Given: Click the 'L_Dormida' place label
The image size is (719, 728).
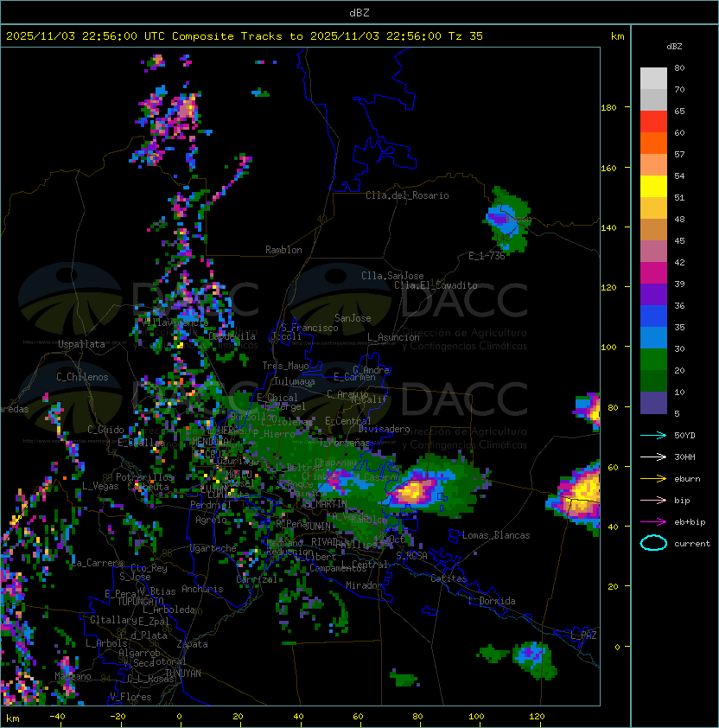Looking at the screenshot, I should pos(492,601).
